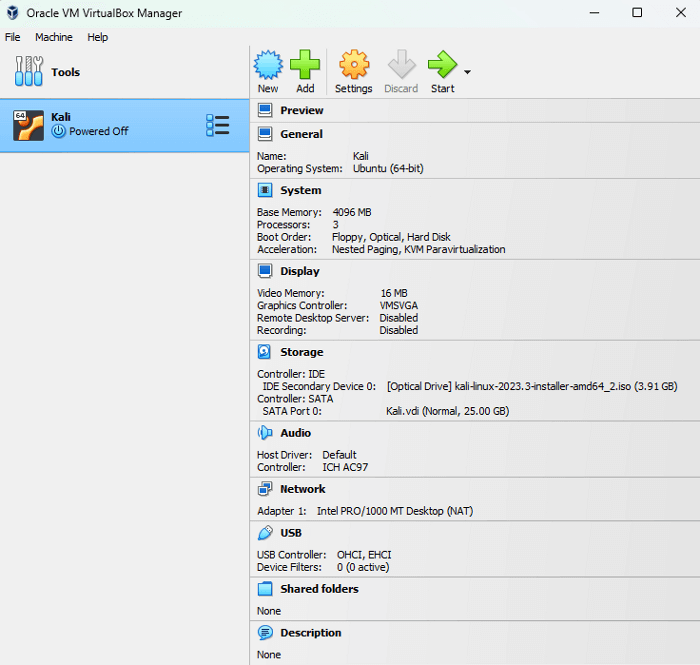Click the New virtual machine icon
The height and width of the screenshot is (665, 700).
(268, 65)
